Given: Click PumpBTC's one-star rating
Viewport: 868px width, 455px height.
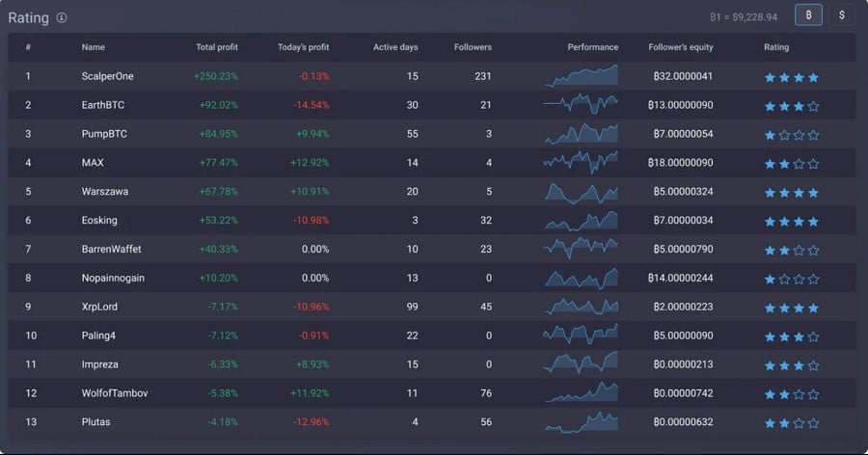Looking at the screenshot, I should click(792, 135).
